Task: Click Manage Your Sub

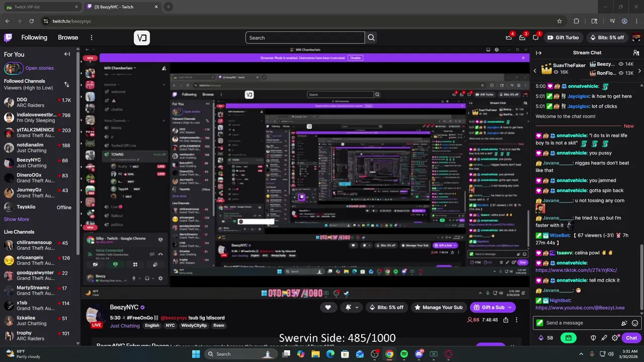Action: pyautogui.click(x=438, y=307)
